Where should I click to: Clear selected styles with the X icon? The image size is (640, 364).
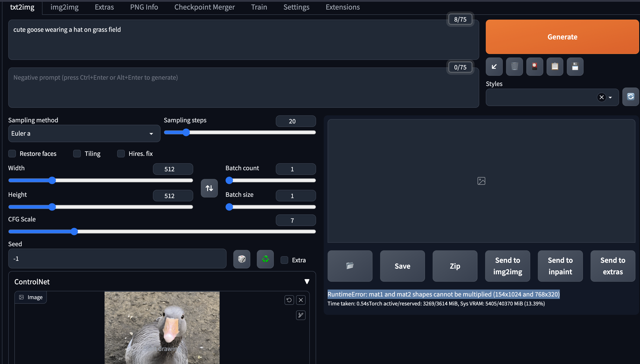tap(601, 97)
